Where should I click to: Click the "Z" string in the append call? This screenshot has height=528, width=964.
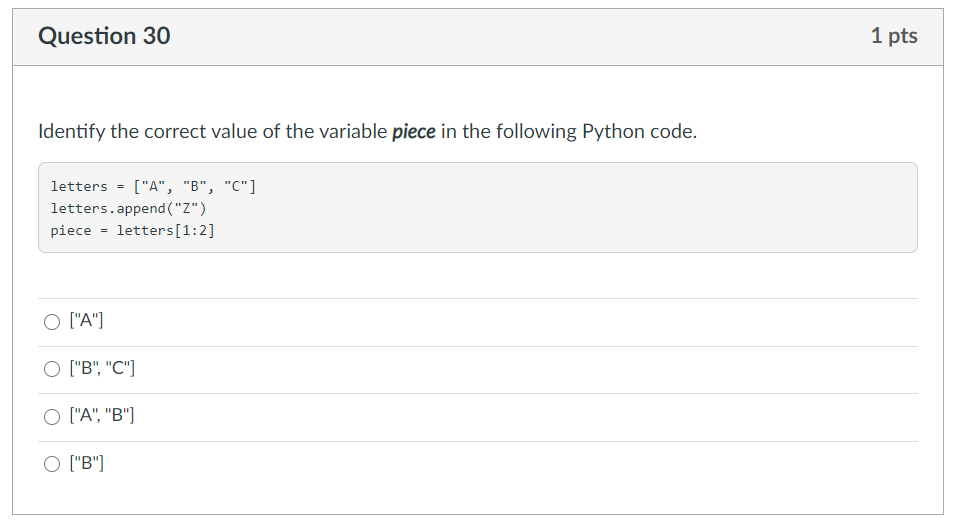pyautogui.click(x=186, y=208)
